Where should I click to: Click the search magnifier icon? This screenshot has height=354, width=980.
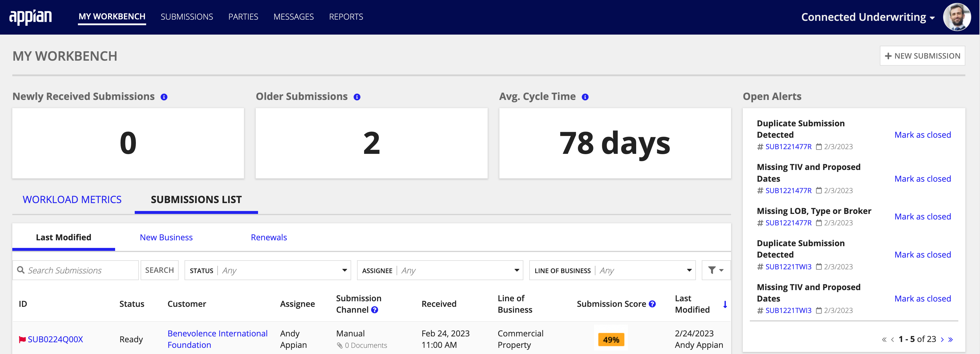21,270
